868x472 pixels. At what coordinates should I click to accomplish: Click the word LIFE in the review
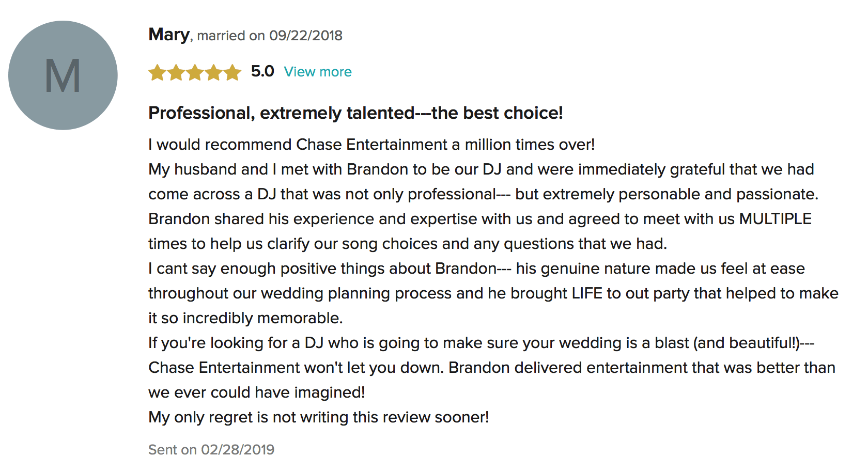[x=587, y=293]
